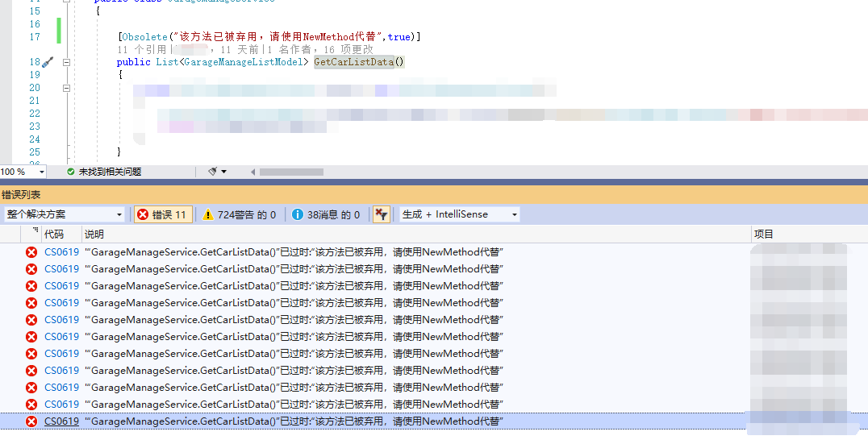Open the dropdown arrow beside the cleanup brush
The width and height of the screenshot is (868, 440).
coord(223,172)
